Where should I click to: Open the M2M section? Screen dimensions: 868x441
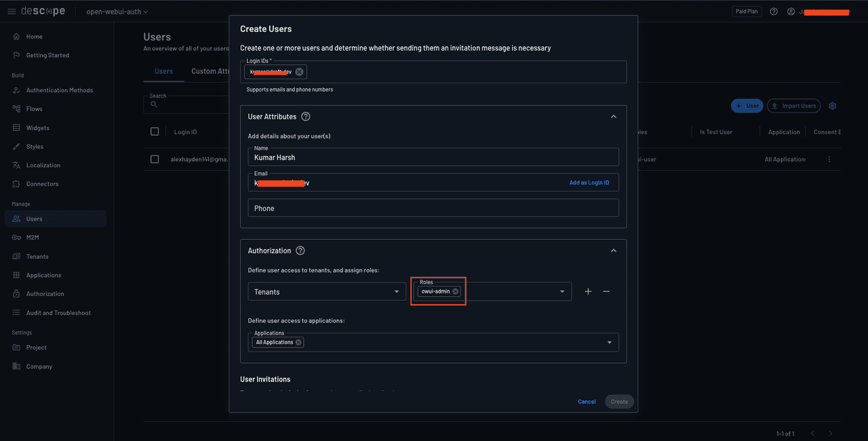tap(33, 237)
